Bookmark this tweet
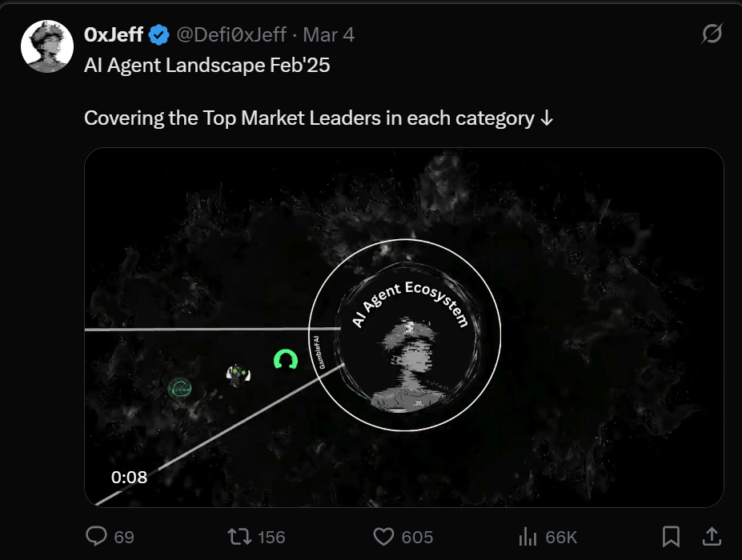742x560 pixels. coord(672,536)
